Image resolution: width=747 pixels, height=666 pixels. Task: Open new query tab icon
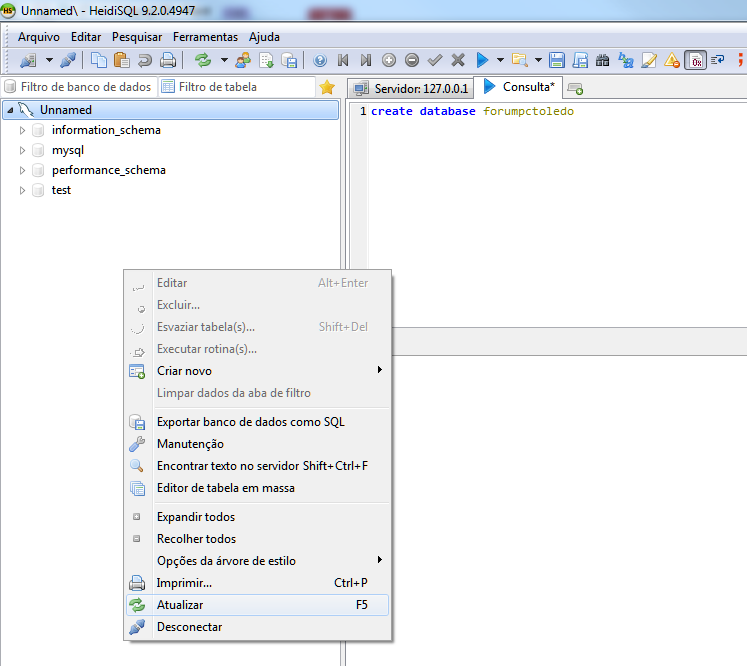click(x=575, y=88)
